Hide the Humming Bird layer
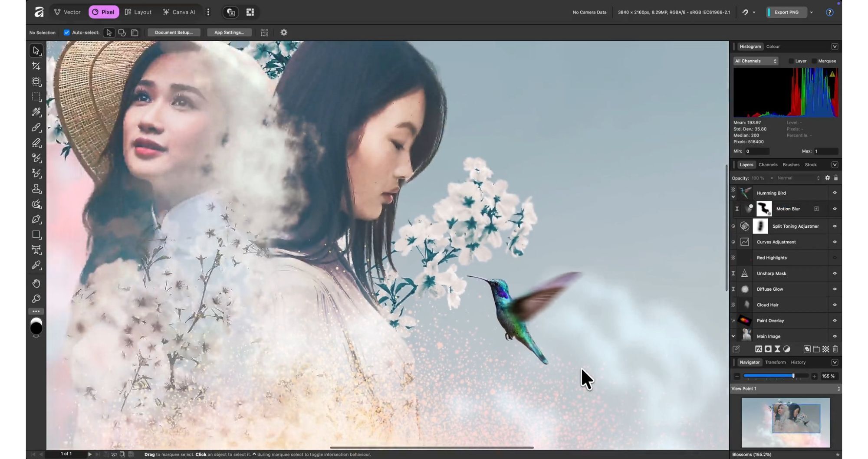Viewport: 868px width, 459px height. point(834,193)
